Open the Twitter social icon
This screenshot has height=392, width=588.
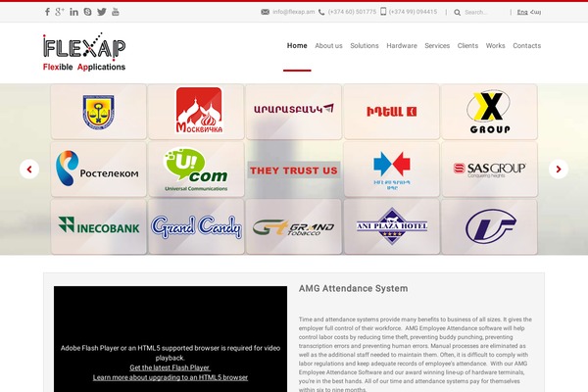(x=102, y=12)
